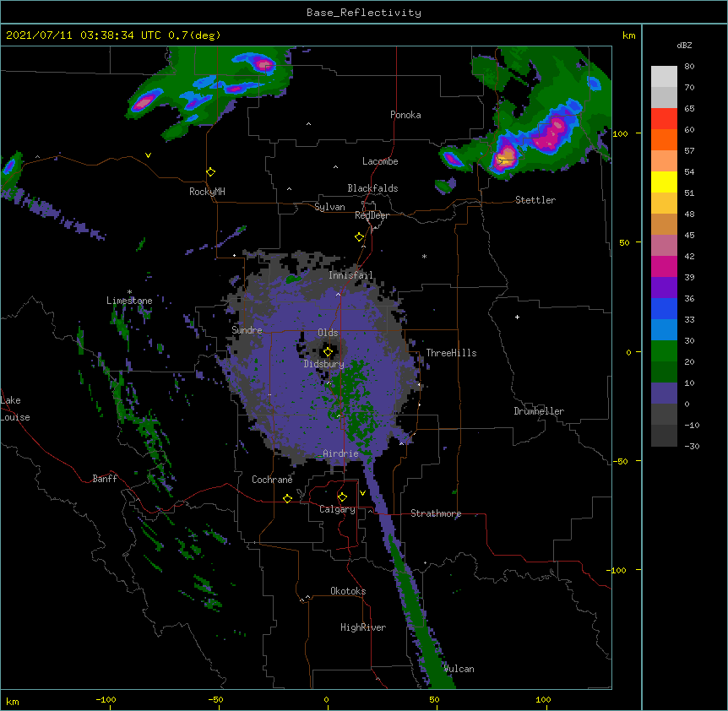Click the Sundre town label
Screen dimensions: 728x711
click(247, 330)
